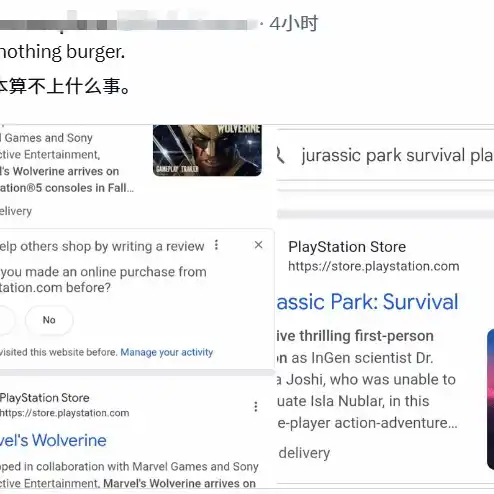The width and height of the screenshot is (494, 494).
Task: Click the nothing burger post text
Action: pos(62,52)
